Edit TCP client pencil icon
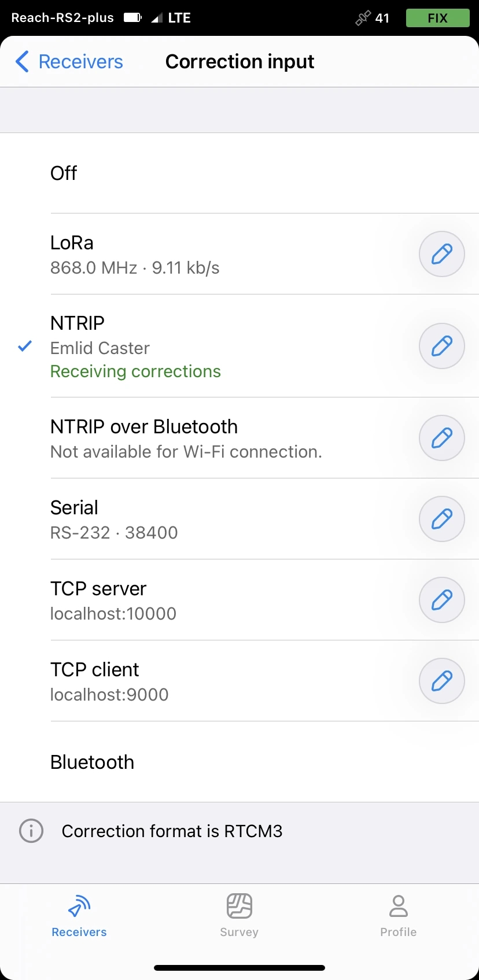The height and width of the screenshot is (980, 479). coord(441,681)
